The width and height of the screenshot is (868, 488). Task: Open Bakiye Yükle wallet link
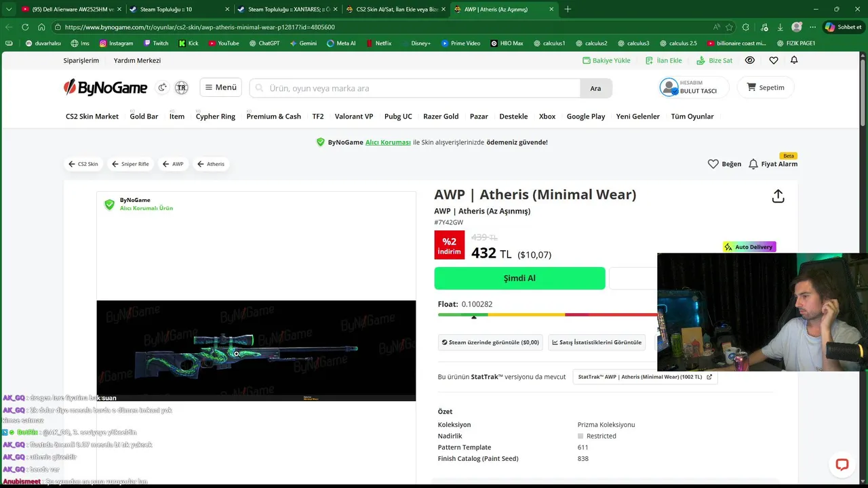tap(606, 60)
